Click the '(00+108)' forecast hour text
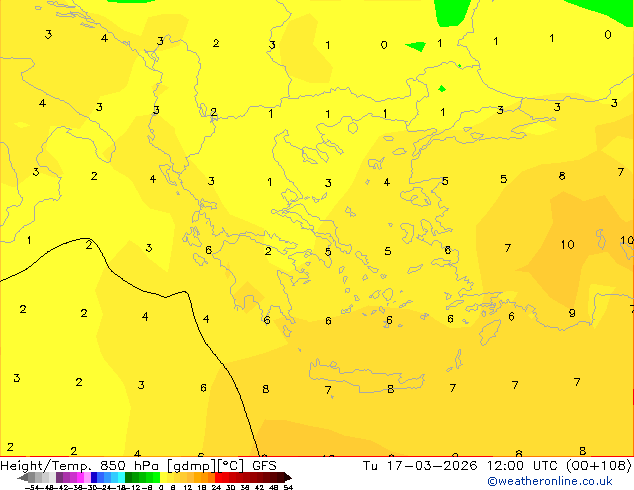634x490 pixels. pyautogui.click(x=598, y=466)
